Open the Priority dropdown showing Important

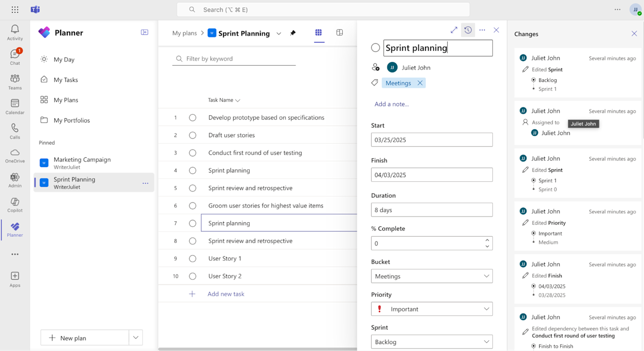click(432, 309)
